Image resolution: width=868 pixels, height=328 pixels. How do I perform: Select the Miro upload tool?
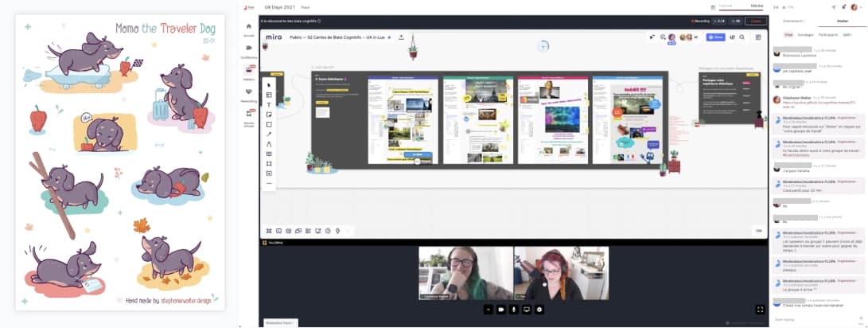click(269, 174)
